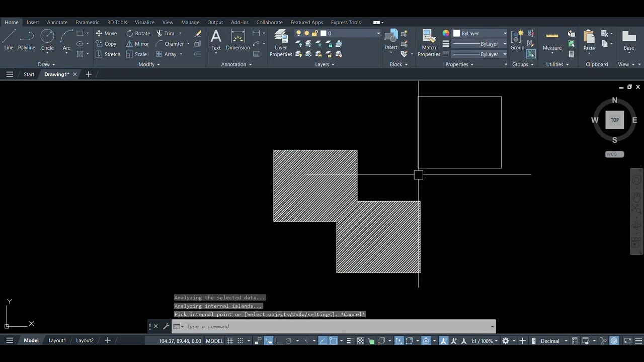Select the Line tool
This screenshot has height=362, width=644.
[x=9, y=40]
